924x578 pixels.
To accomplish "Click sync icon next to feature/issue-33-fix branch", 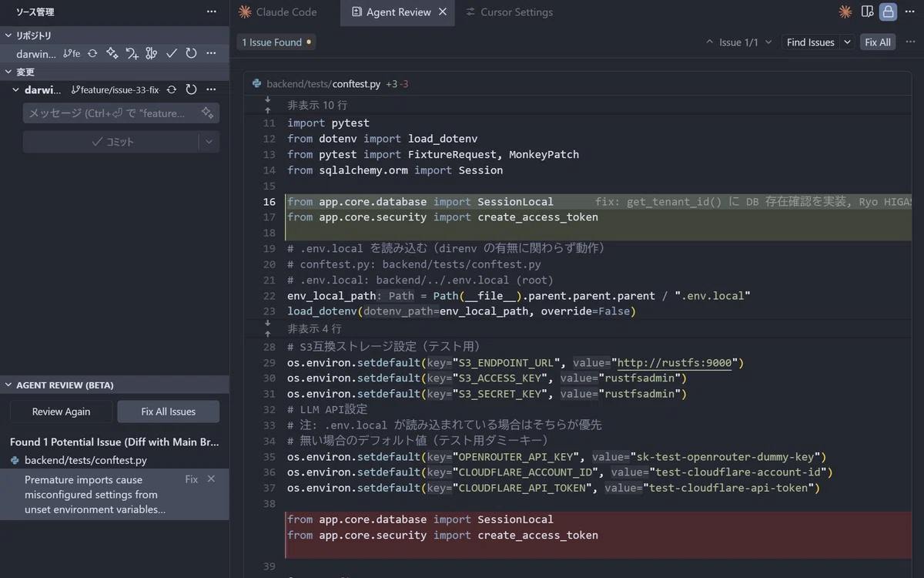I will 172,90.
